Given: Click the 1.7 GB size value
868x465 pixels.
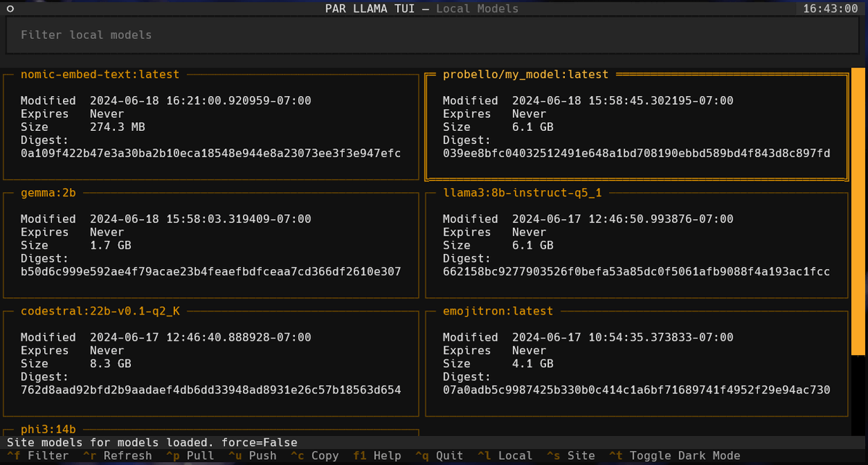Looking at the screenshot, I should click(x=111, y=245).
